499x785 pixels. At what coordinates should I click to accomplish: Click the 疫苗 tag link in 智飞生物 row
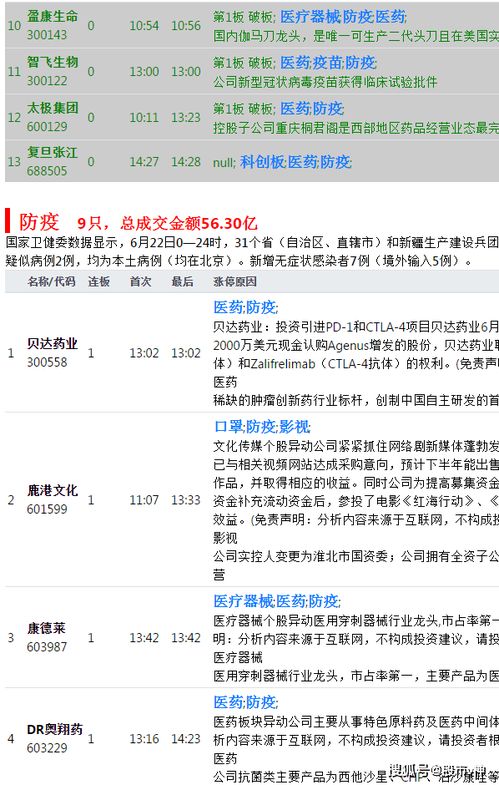(327, 63)
